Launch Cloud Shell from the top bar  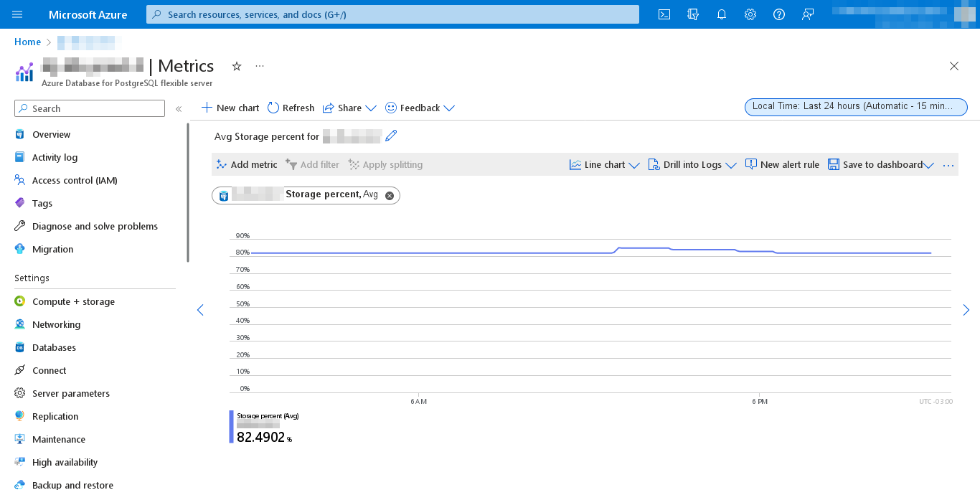point(664,14)
